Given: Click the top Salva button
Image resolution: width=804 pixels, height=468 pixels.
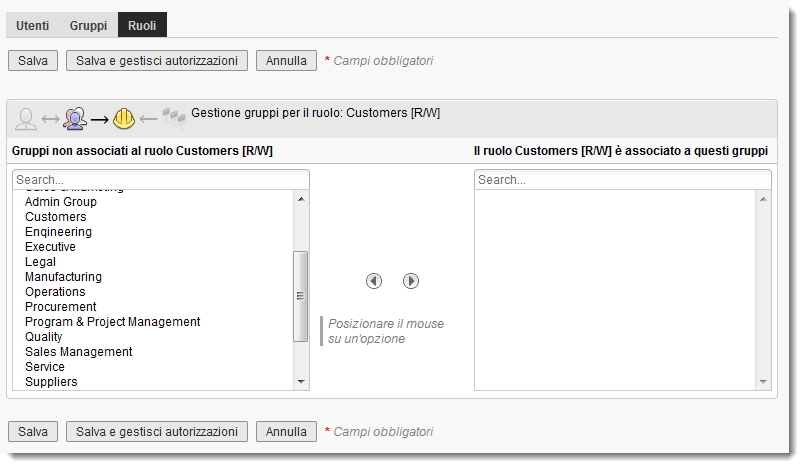Looking at the screenshot, I should [x=33, y=60].
